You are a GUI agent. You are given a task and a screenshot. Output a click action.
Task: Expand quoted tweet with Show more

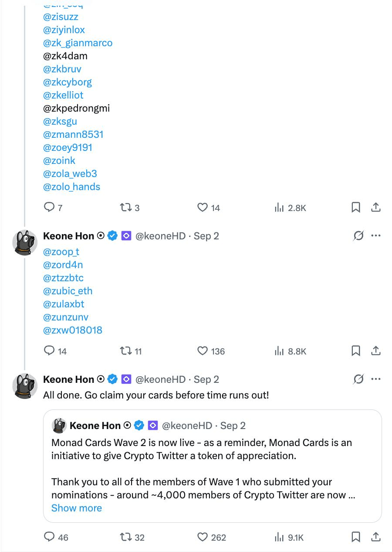(77, 508)
